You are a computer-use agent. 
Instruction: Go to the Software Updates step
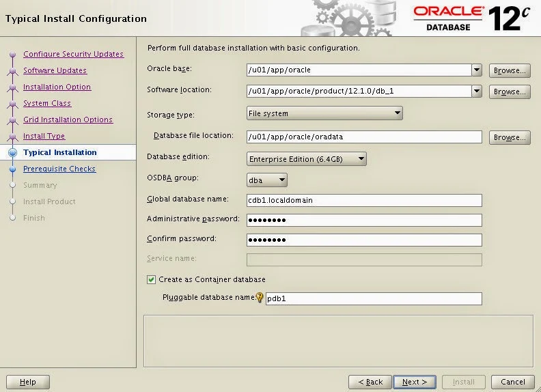point(55,70)
